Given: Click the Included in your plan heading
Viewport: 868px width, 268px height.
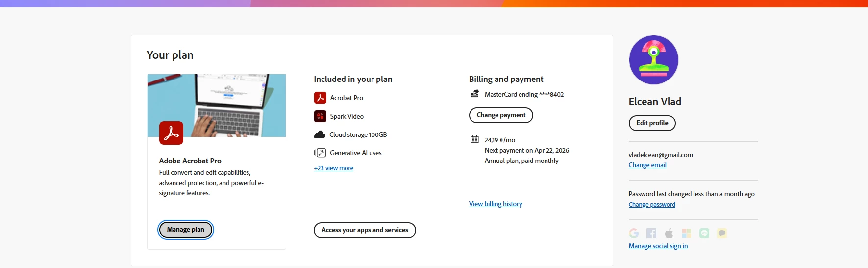Looking at the screenshot, I should [x=353, y=79].
